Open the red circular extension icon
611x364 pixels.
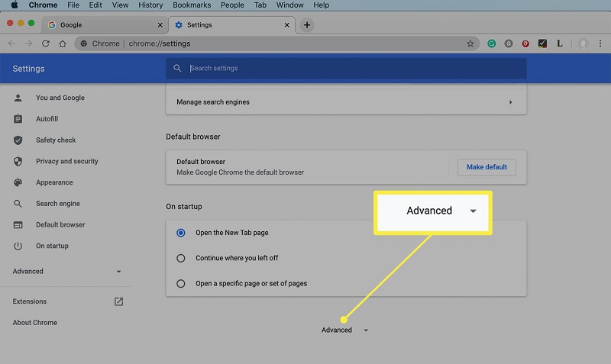click(x=525, y=43)
